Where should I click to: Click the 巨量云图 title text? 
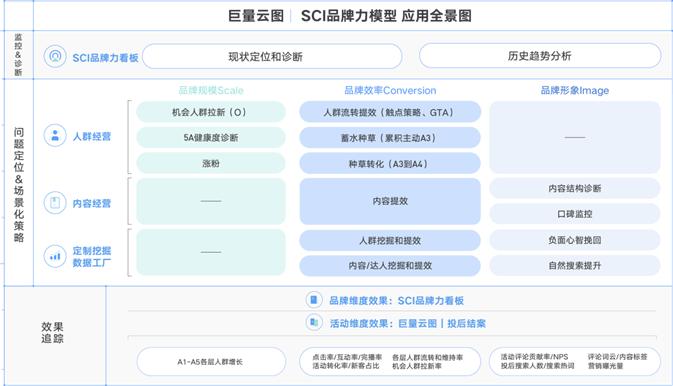[256, 16]
